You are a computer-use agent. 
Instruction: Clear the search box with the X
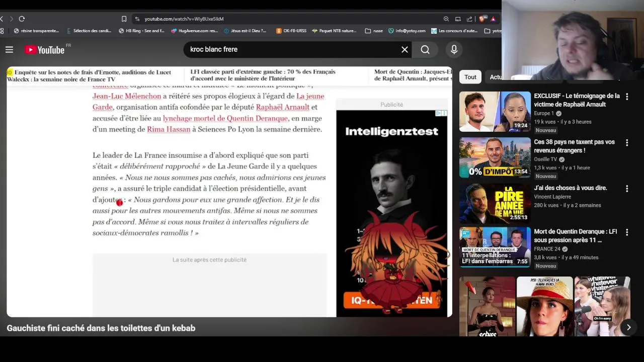pyautogui.click(x=405, y=49)
